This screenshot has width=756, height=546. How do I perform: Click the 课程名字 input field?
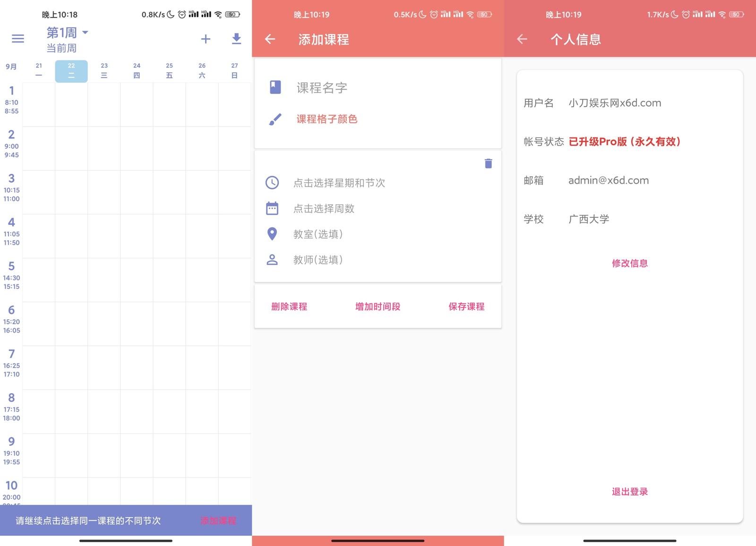(321, 88)
